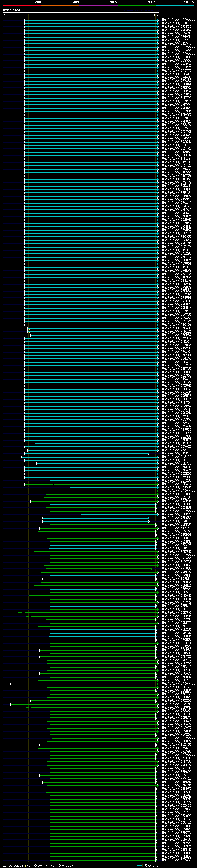The width and height of the screenshot is (197, 868).
Task: Click the cyan ~100% identity legend segment
Action: [x=175, y=6]
